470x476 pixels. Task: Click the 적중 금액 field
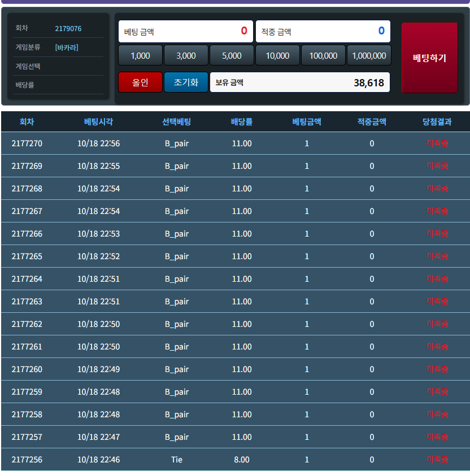(323, 31)
